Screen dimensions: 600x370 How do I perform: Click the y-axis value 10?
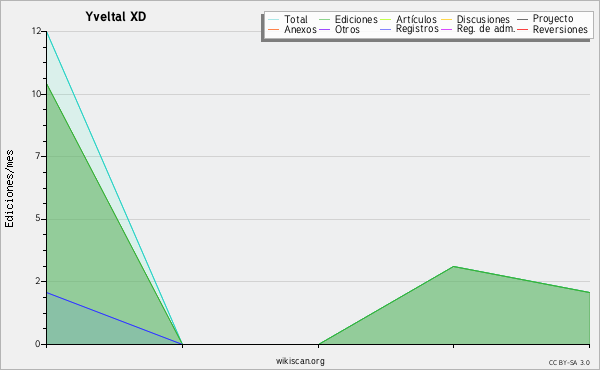[36, 94]
